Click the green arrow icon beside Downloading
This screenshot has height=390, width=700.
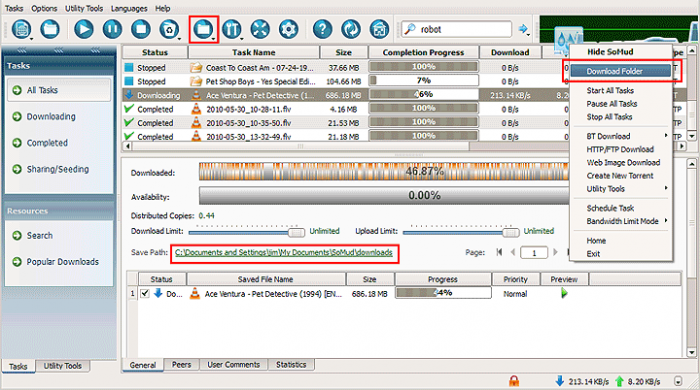click(17, 116)
